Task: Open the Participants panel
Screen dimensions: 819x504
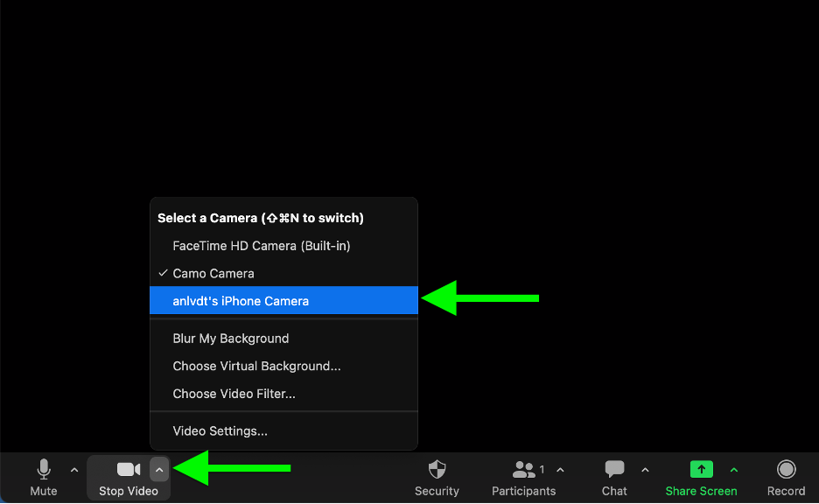Action: [x=523, y=478]
